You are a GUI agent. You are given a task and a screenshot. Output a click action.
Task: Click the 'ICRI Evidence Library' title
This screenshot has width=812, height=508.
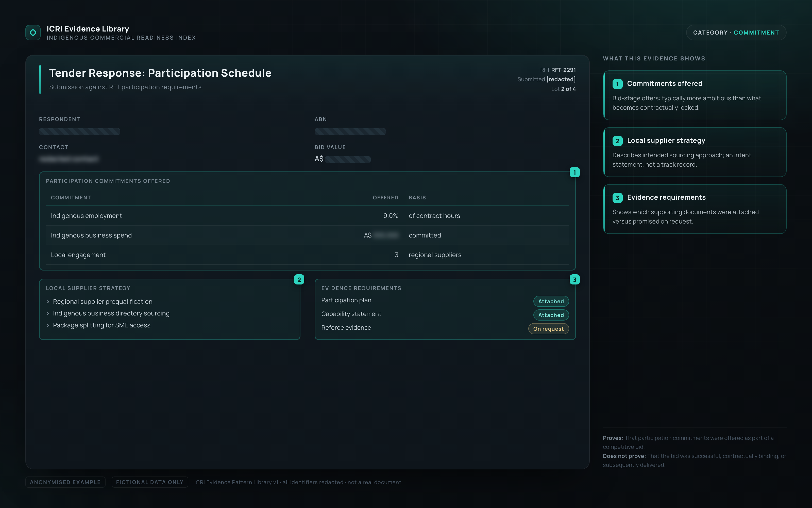point(88,29)
